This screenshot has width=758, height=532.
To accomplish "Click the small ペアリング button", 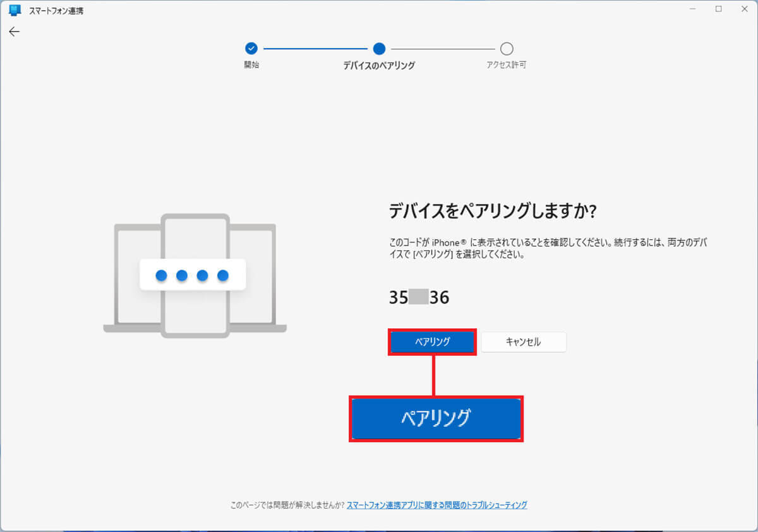I will [x=432, y=341].
